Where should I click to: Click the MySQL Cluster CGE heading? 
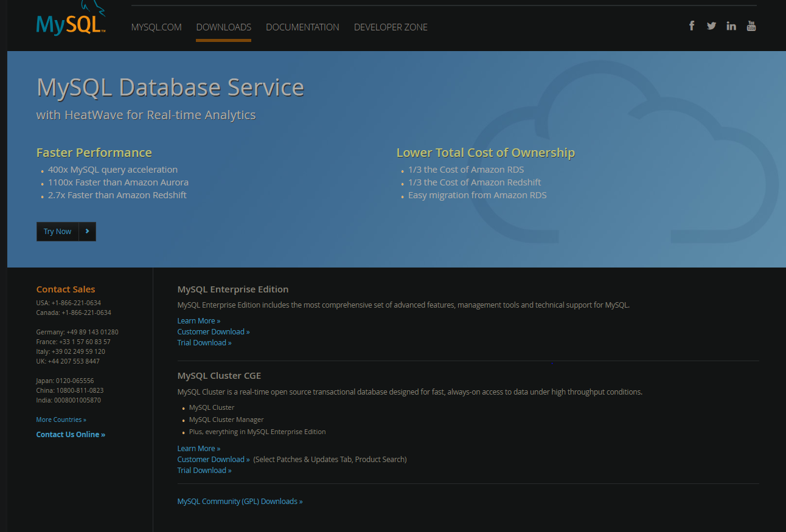tap(219, 376)
